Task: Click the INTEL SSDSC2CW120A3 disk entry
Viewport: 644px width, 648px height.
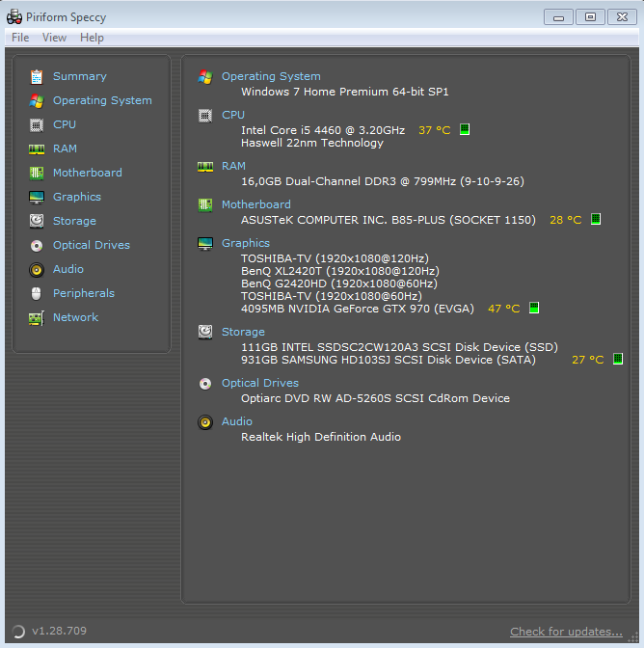Action: coord(399,347)
